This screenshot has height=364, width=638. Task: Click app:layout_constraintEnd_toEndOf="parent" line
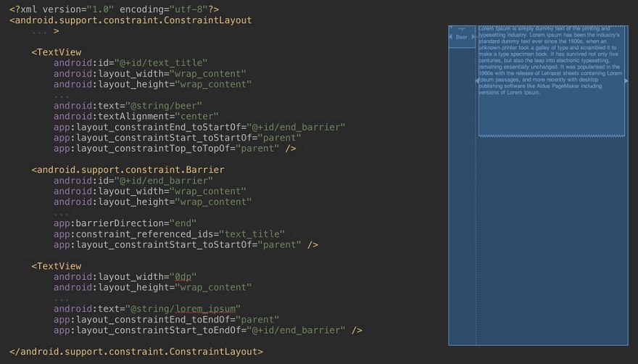point(167,320)
